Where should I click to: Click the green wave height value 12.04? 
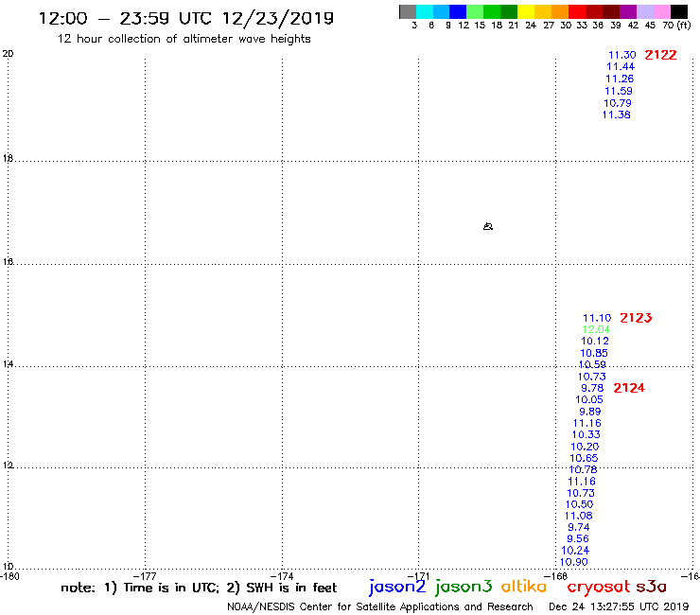click(x=596, y=329)
